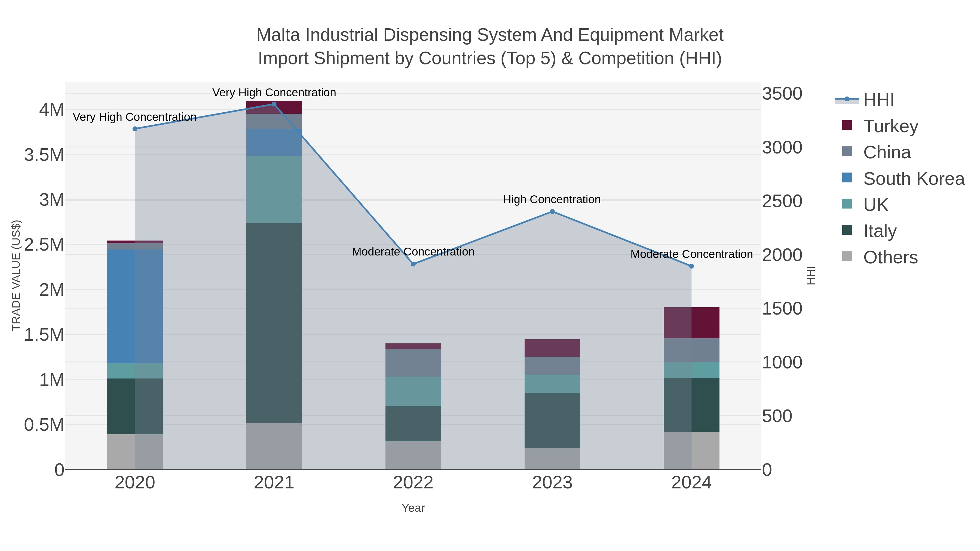The image size is (980, 551).
Task: Click the Italy segment in 2021 bar
Action: pos(274,323)
